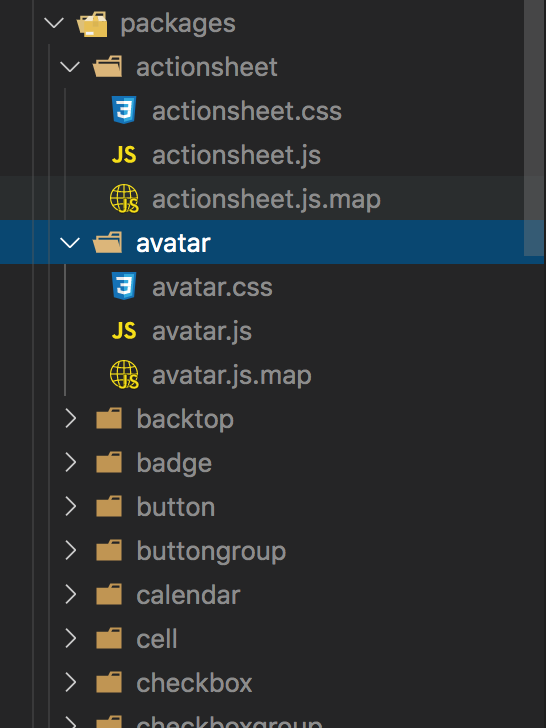Select the calendar folder
Image resolution: width=546 pixels, height=728 pixels.
click(188, 595)
